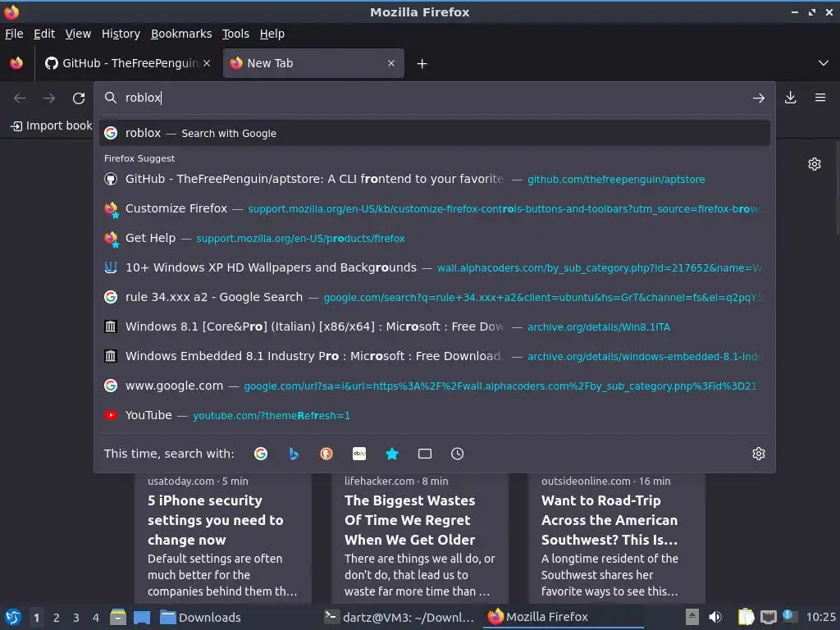Open the Edit menu

tap(44, 34)
